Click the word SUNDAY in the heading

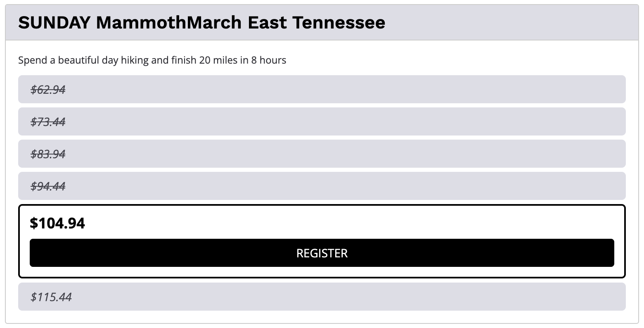[54, 23]
